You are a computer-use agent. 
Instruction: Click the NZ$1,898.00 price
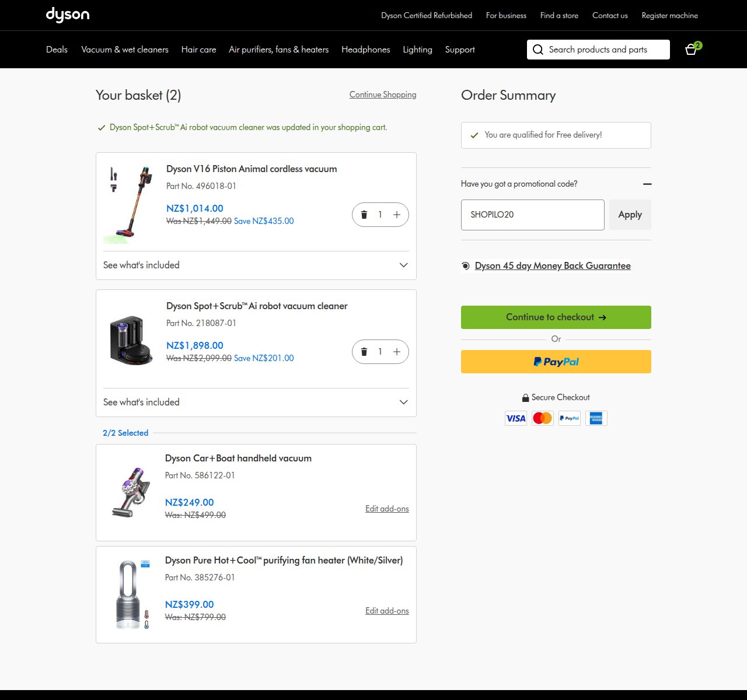coord(195,345)
